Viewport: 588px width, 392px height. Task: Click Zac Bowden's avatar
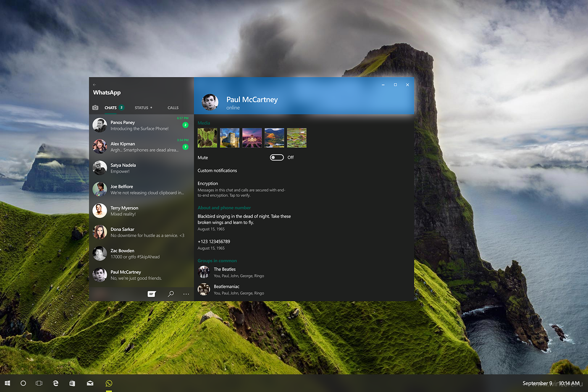click(100, 253)
